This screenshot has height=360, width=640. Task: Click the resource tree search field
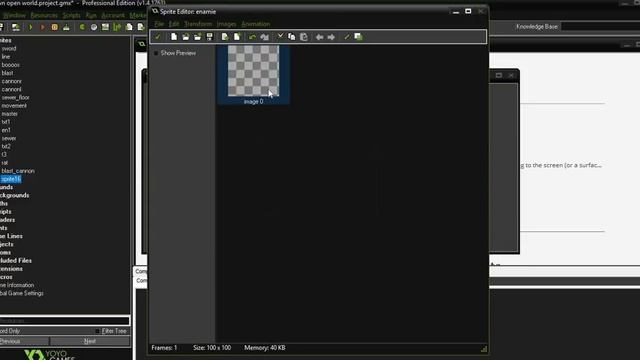click(64, 321)
